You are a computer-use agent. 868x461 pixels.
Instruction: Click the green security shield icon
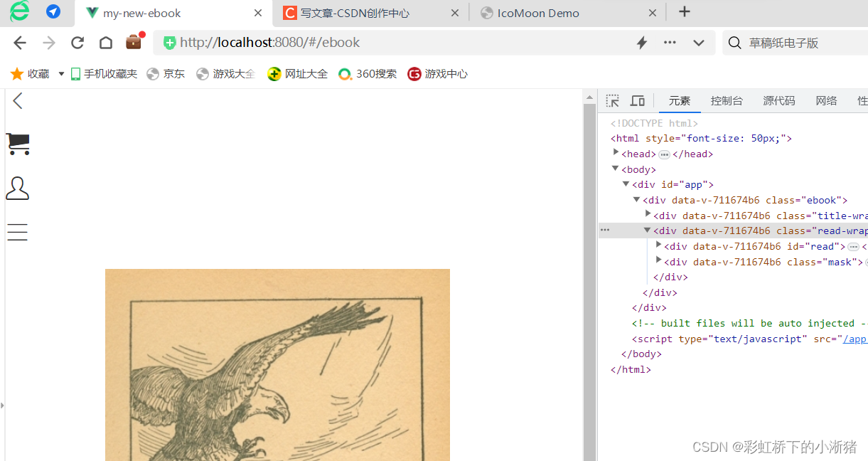click(x=169, y=43)
